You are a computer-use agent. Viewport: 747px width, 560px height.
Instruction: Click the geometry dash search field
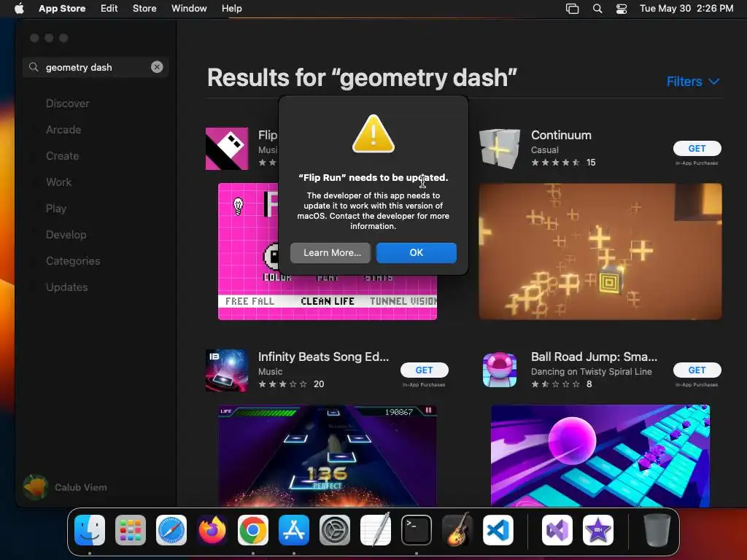[x=96, y=67]
